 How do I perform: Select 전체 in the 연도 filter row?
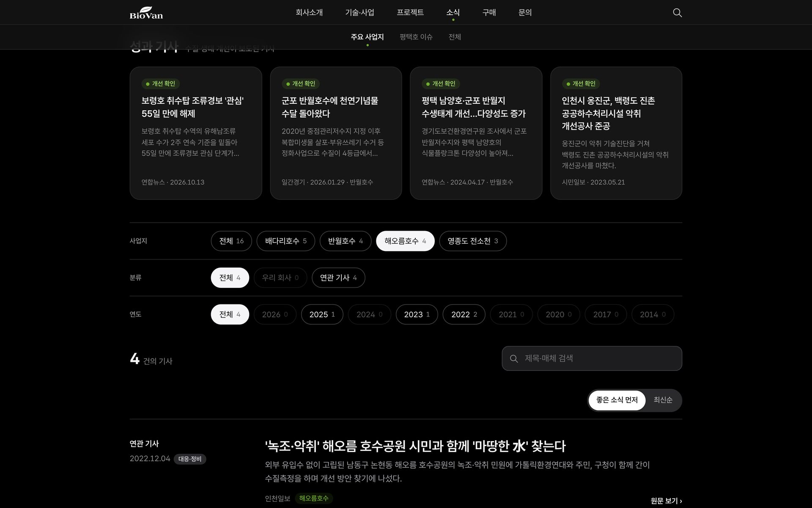pyautogui.click(x=230, y=315)
